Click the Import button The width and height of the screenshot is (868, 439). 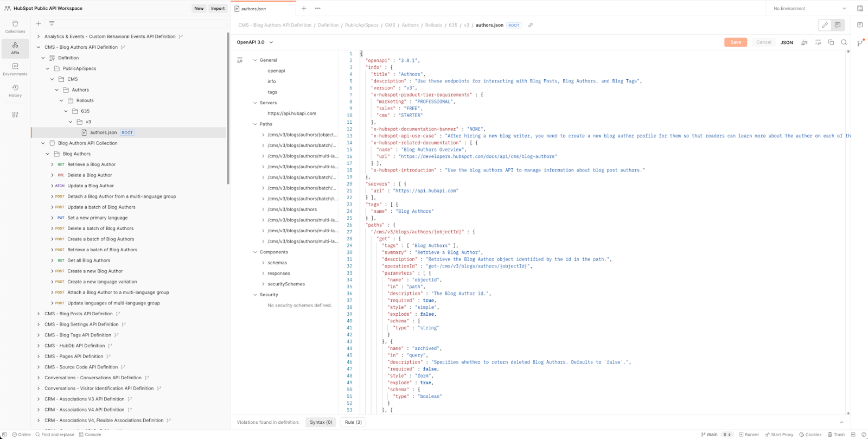(218, 9)
